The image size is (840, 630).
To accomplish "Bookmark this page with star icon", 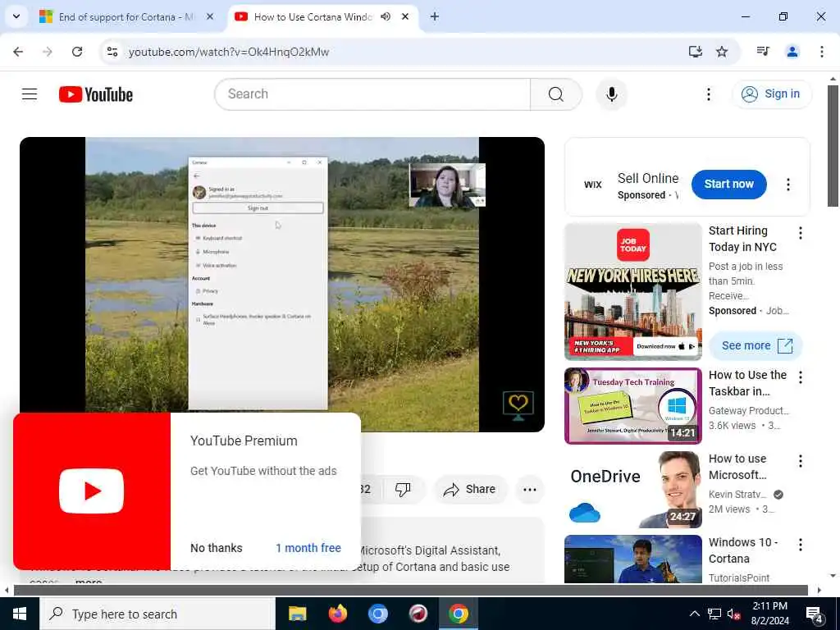I will point(722,52).
